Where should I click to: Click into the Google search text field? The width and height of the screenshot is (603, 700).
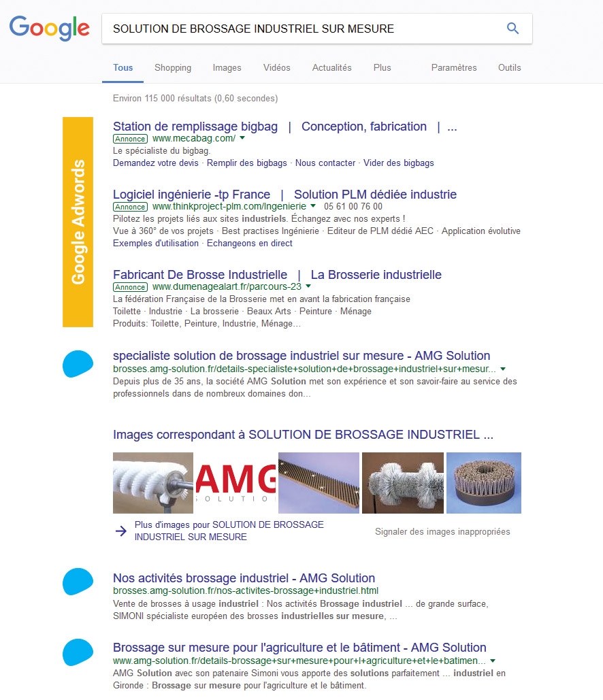coord(299,29)
